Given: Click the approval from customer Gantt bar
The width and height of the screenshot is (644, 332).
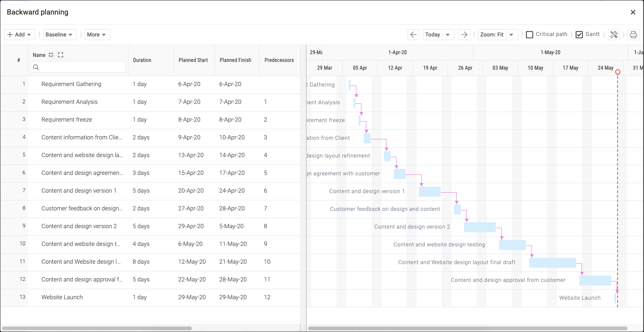Looking at the screenshot, I should 595,281.
